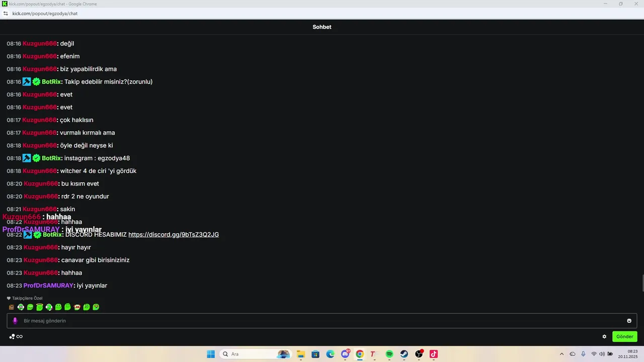This screenshot has height=362, width=644.
Task: Click username ProfDrSAMURAY in 08:23 message
Action: pyautogui.click(x=48, y=286)
